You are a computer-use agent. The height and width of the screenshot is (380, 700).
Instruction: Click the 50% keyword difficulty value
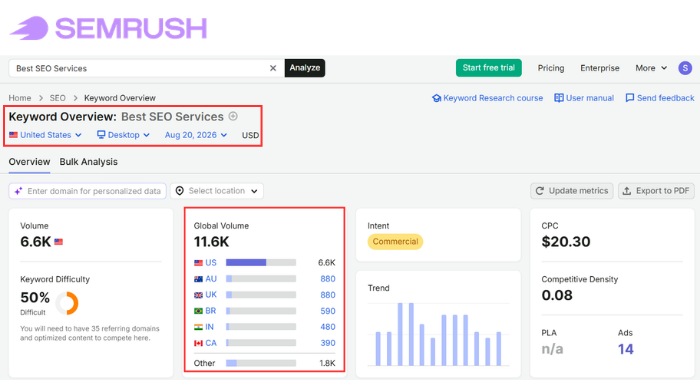(x=35, y=297)
